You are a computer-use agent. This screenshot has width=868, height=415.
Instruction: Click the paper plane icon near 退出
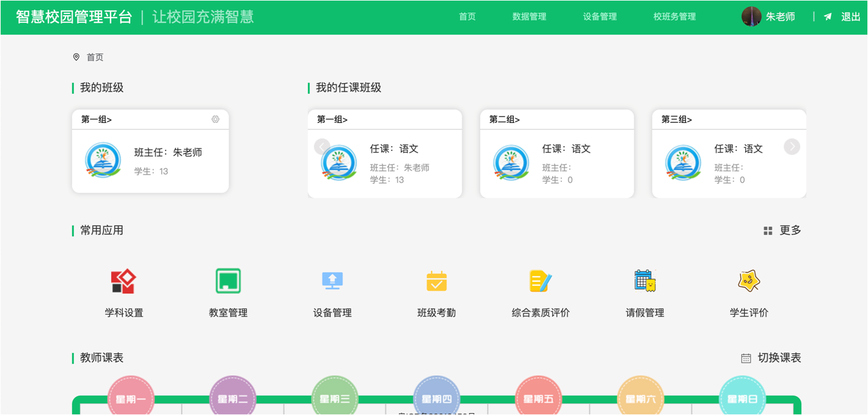(x=828, y=17)
